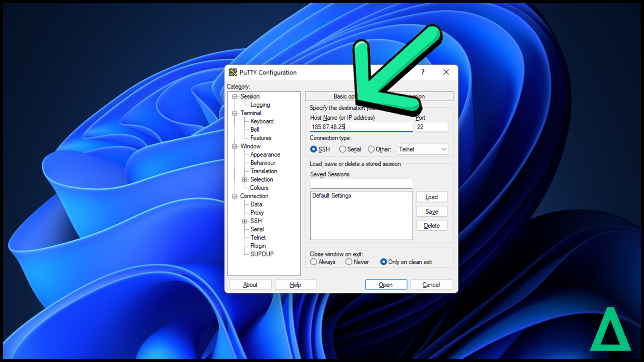Click the Save session button
644x362 pixels.
(432, 212)
